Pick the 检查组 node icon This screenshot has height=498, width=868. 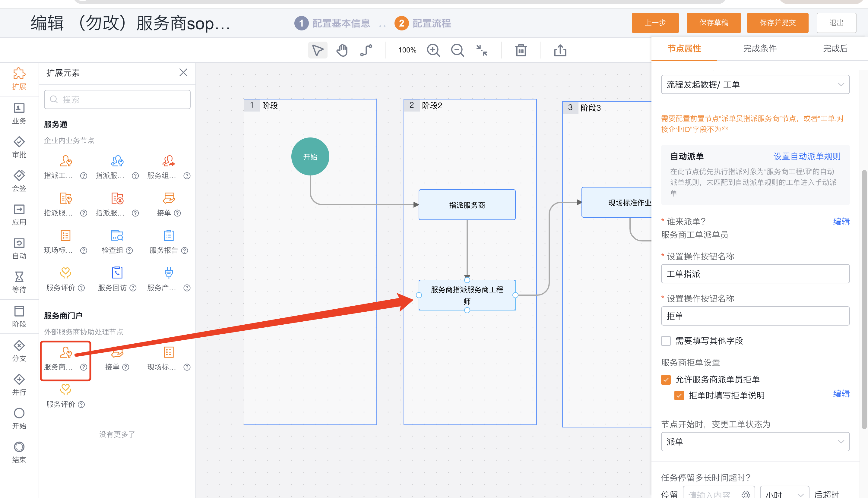point(117,236)
